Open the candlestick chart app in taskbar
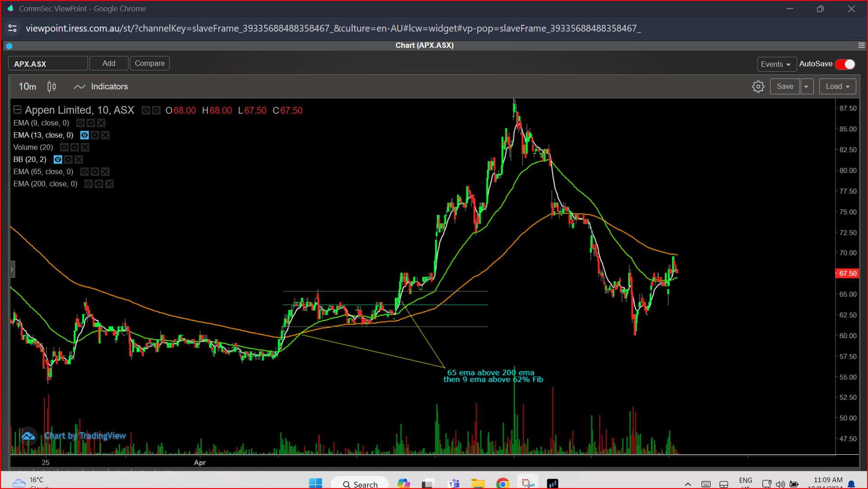Screen dimensions: 868x489 pos(552,484)
